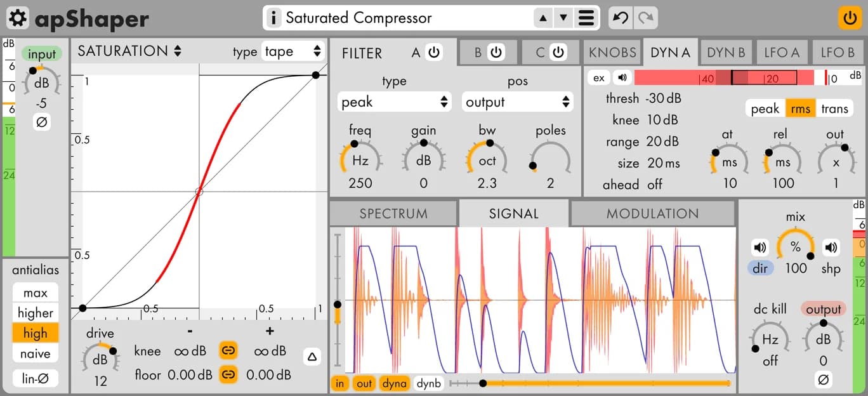868x396 pixels.
Task: Open the filter pos output dropdown
Action: coord(517,102)
